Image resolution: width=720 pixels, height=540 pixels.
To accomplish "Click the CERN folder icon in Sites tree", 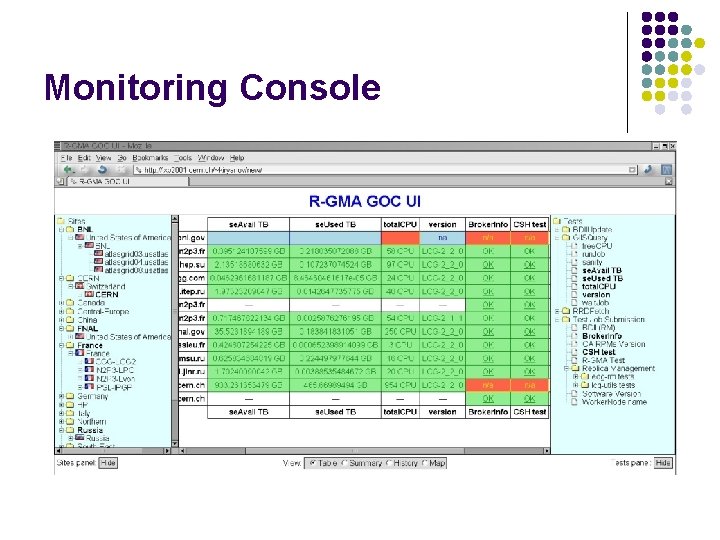I will click(70, 278).
